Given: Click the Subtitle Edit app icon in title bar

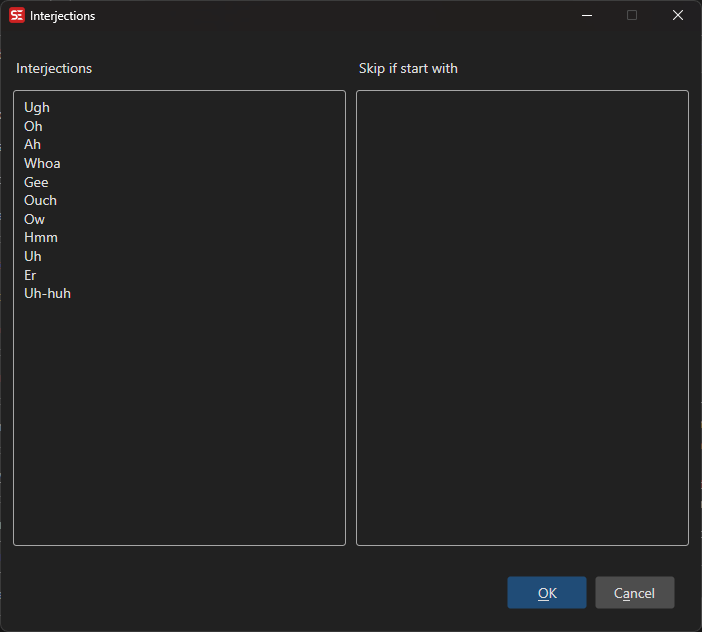Looking at the screenshot, I should tap(17, 16).
